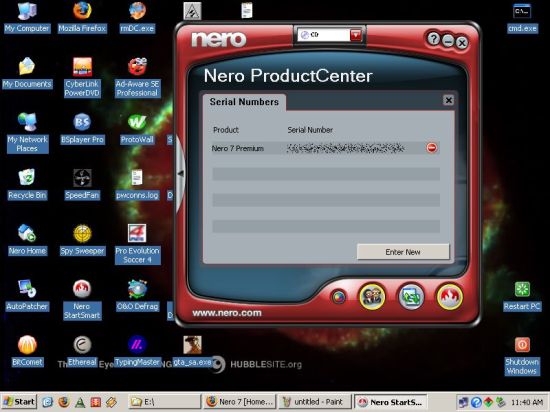Click the Mozilla Firefox desktop shortcut
The image size is (550, 412).
pyautogui.click(x=82, y=18)
